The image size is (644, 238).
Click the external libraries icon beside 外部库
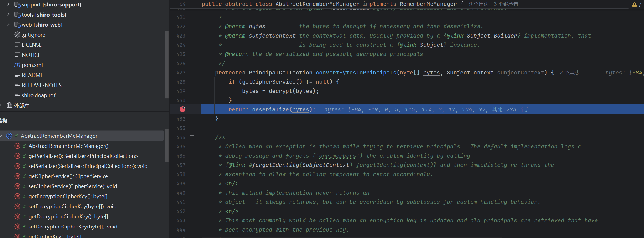pyautogui.click(x=9, y=105)
